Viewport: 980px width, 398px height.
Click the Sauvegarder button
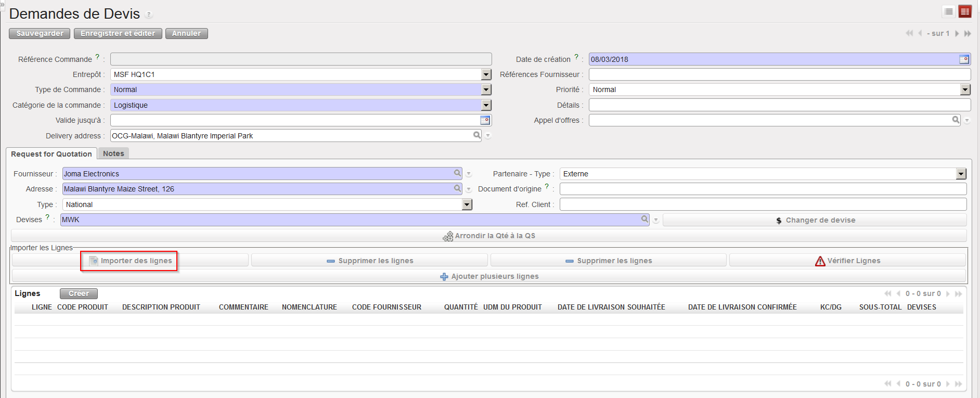(40, 33)
